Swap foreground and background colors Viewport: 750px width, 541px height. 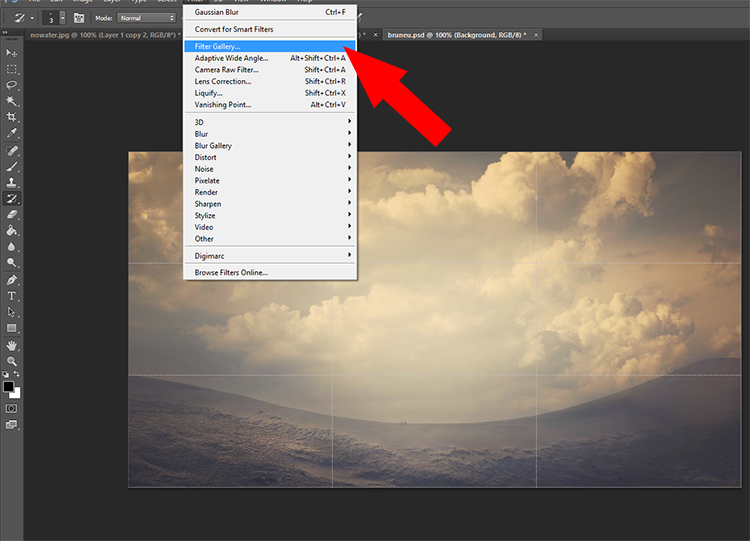click(x=17, y=374)
